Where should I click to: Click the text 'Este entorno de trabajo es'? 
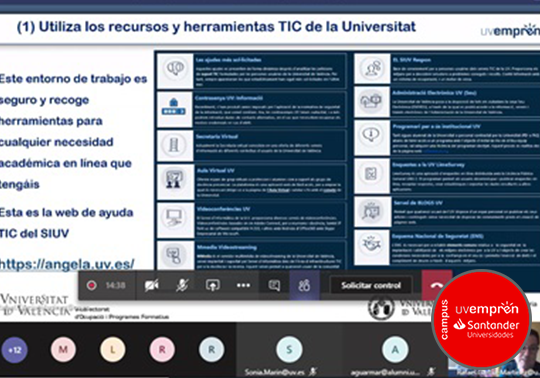point(73,79)
